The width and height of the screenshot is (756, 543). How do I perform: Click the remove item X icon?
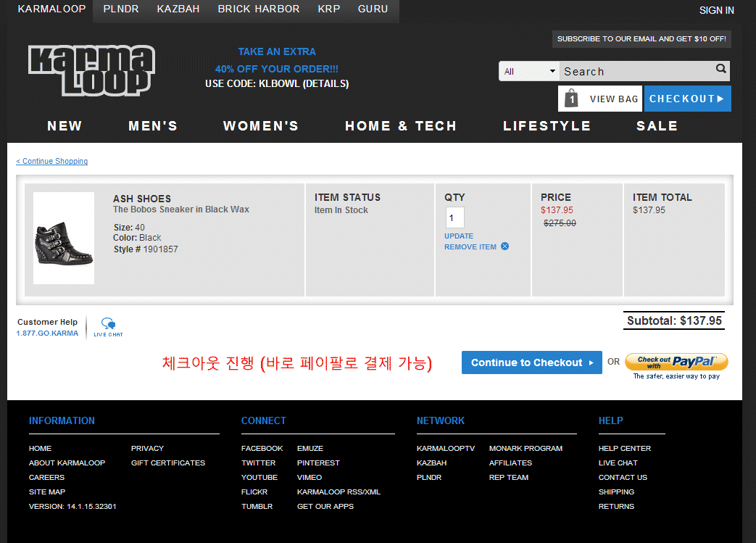click(504, 246)
